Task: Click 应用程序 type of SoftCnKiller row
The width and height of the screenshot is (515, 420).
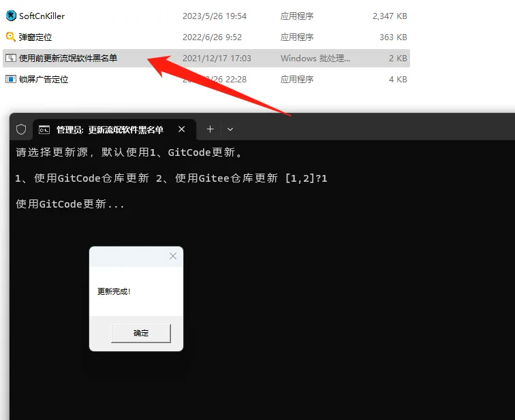Action: (297, 16)
